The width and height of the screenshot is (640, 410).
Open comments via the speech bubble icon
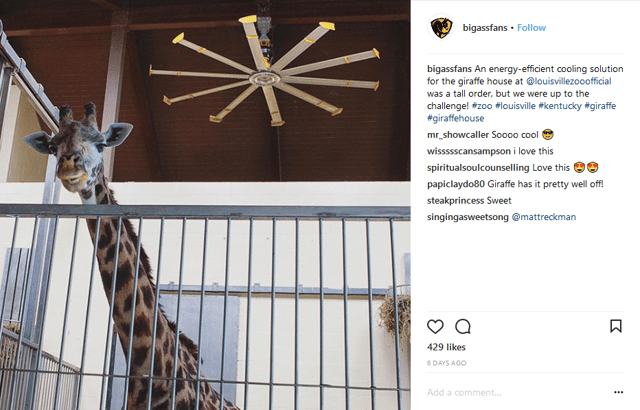tap(463, 326)
